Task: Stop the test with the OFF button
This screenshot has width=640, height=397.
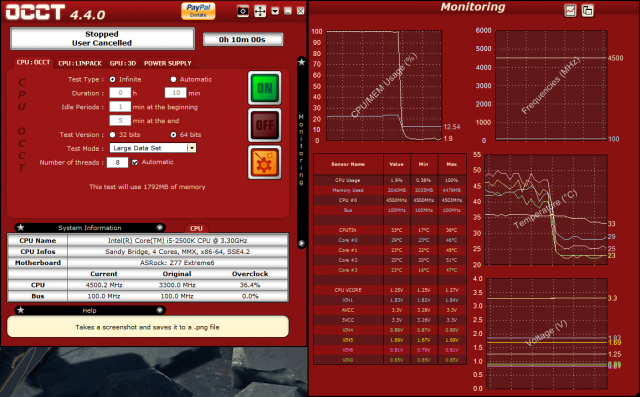Action: click(264, 125)
